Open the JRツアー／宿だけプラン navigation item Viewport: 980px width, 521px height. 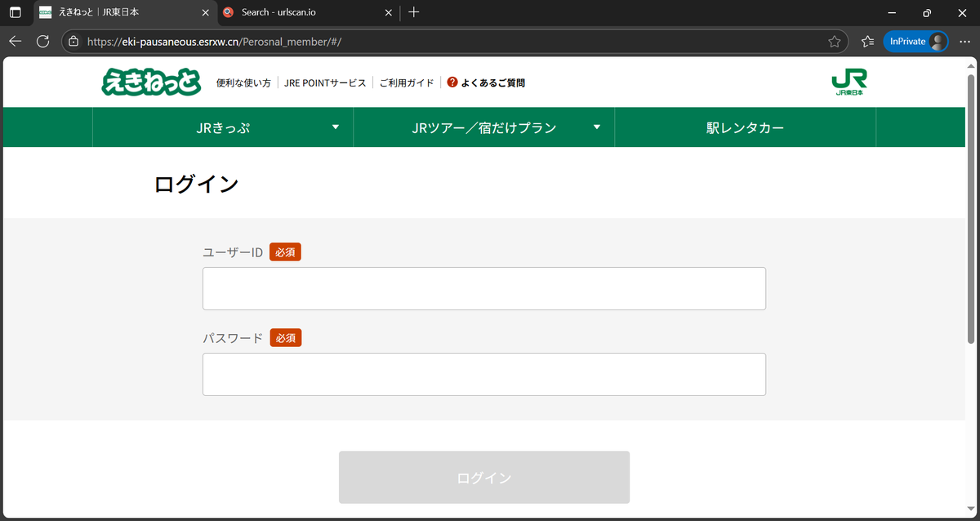tap(484, 127)
